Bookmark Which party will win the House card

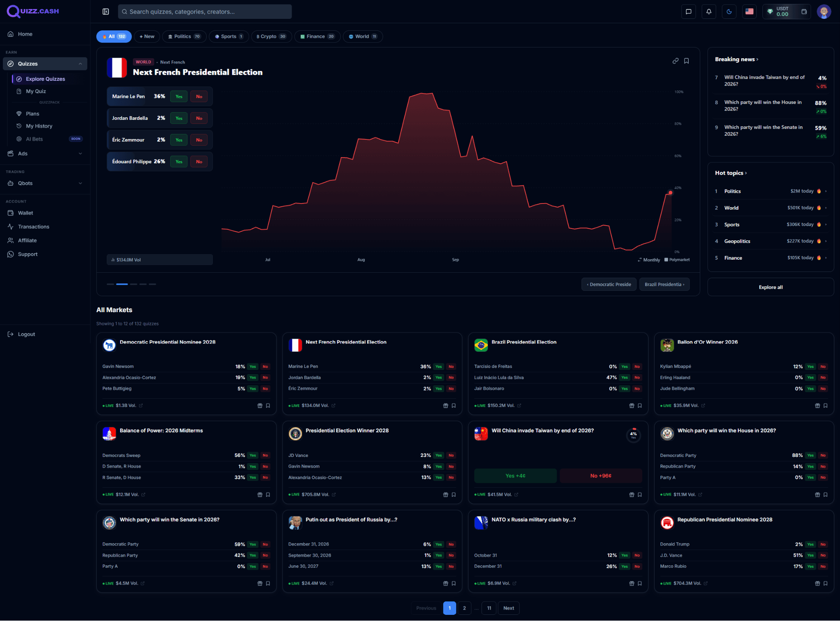coord(826,495)
